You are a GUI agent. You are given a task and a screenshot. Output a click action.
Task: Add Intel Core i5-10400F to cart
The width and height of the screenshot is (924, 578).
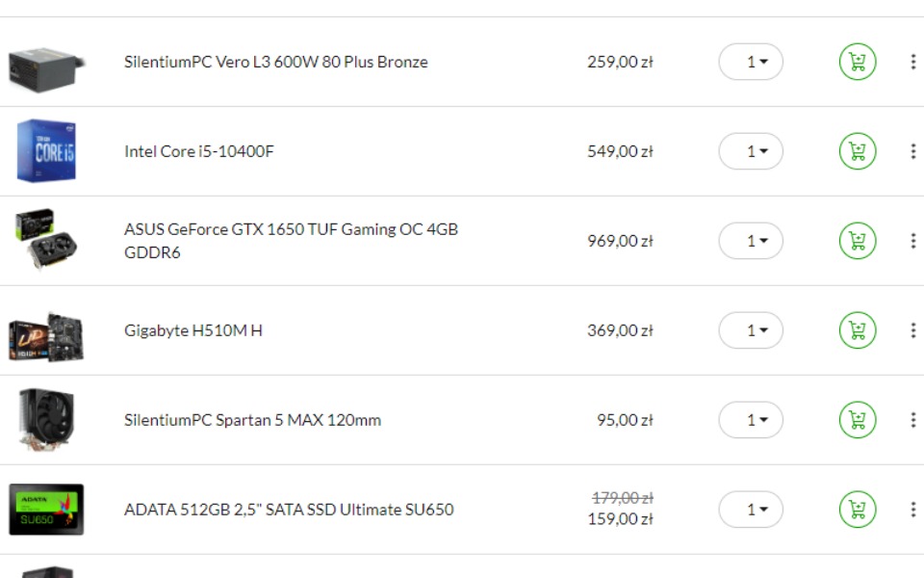pos(857,151)
